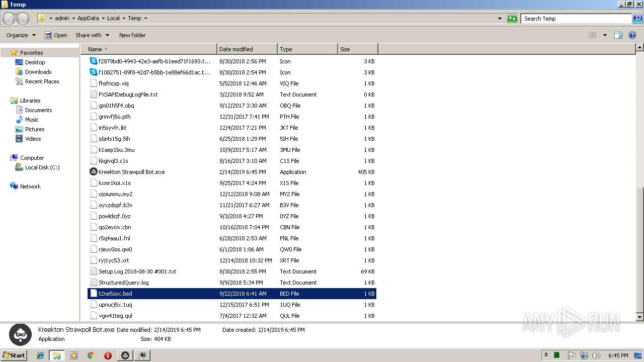The width and height of the screenshot is (644, 362).
Task: Open the address bar history dropdown
Action: coord(500,19)
